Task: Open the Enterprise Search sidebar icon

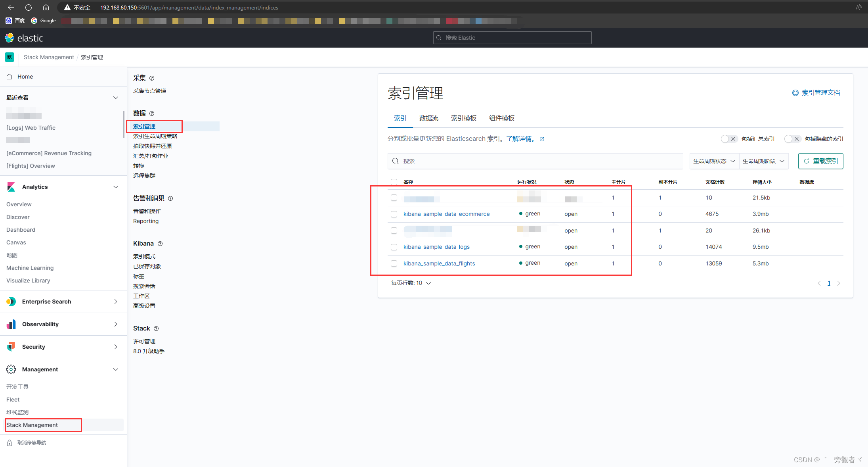Action: 11,301
